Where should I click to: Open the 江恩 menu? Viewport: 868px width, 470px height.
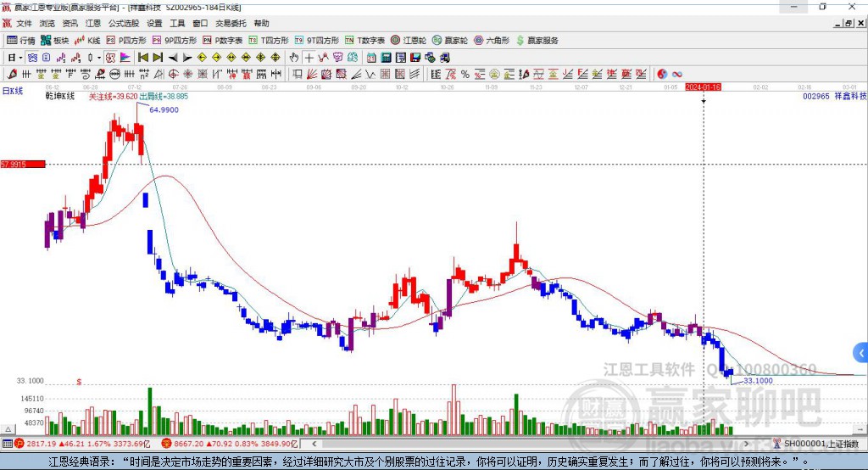(93, 23)
